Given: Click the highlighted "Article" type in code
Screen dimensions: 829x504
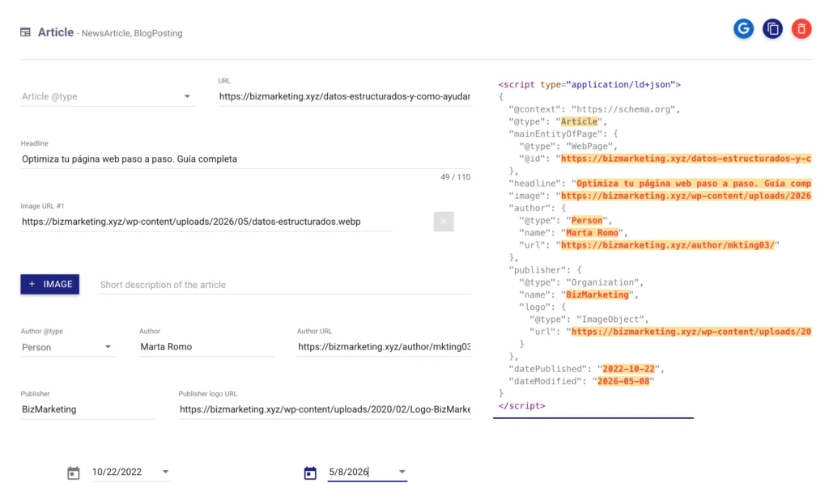Looking at the screenshot, I should point(579,121).
